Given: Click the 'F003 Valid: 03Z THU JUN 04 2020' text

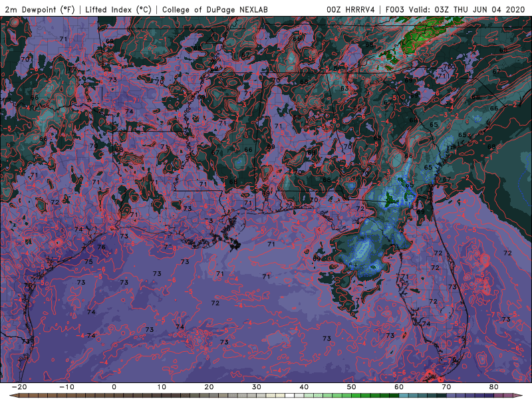Looking at the screenshot, I should pos(456,9).
